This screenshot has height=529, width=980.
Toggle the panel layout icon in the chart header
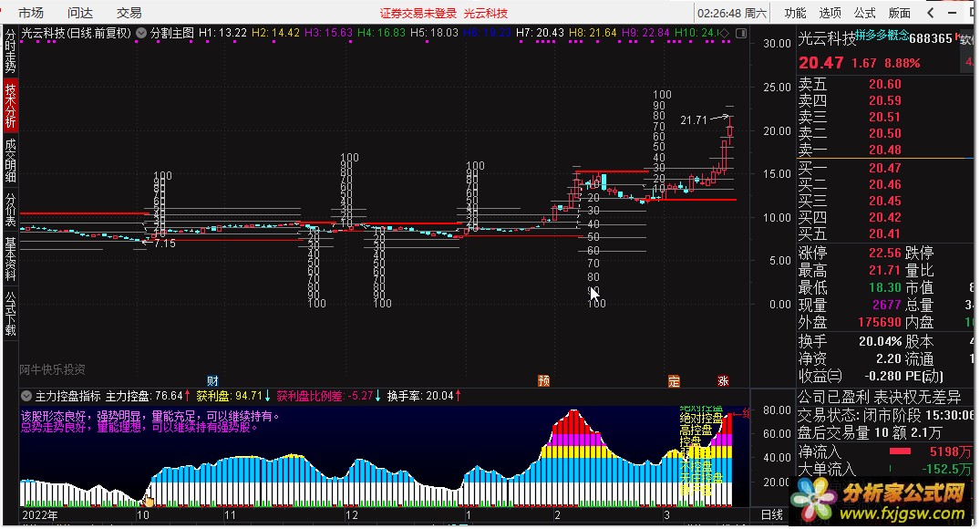click(741, 33)
